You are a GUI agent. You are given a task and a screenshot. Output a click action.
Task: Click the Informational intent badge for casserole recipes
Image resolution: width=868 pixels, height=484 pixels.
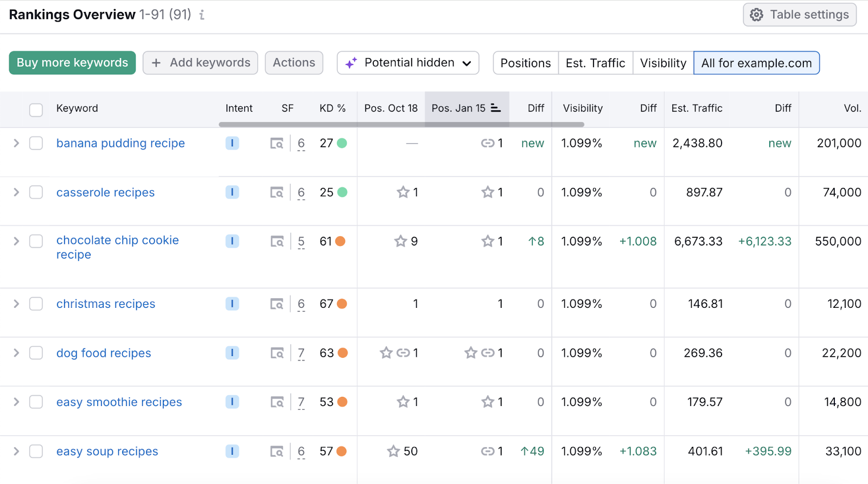click(x=232, y=192)
